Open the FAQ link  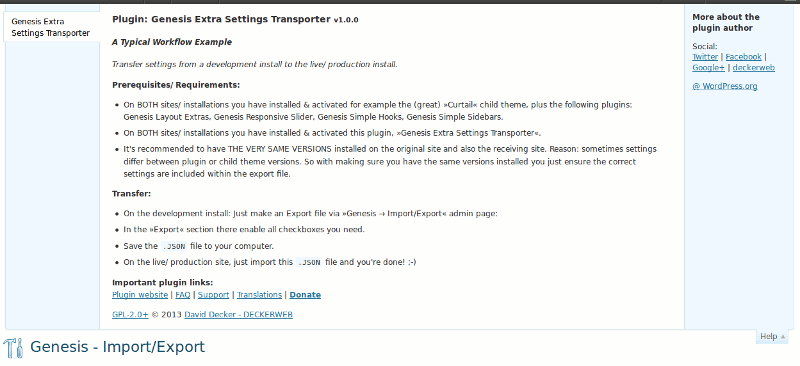click(x=183, y=295)
